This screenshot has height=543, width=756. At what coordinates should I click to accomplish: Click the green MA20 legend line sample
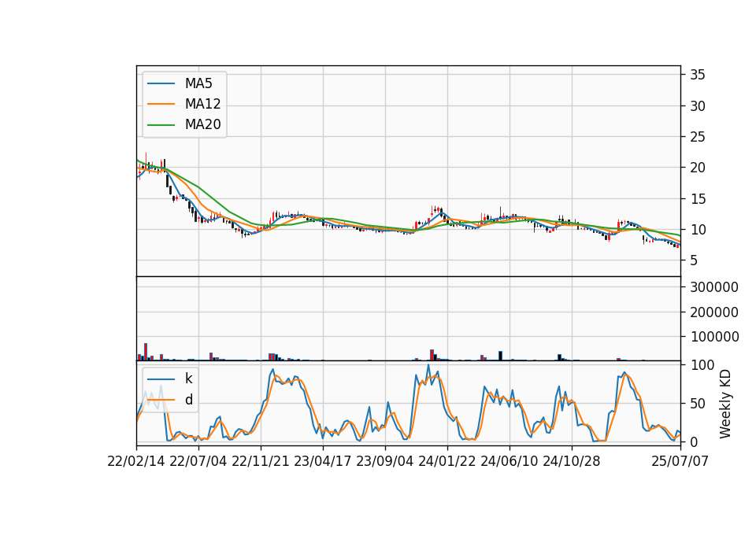tap(161, 124)
